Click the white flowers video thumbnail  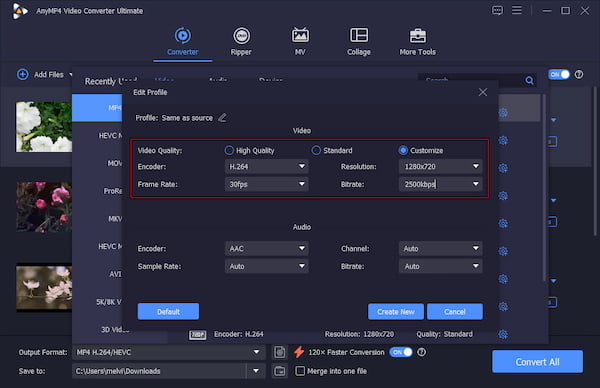pos(44,127)
